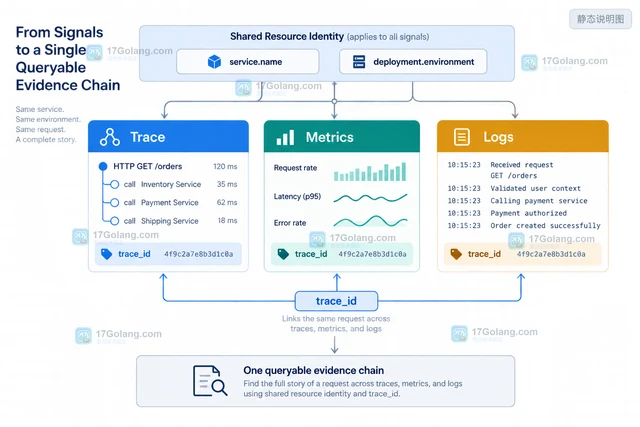Viewport: 640px width, 427px height.
Task: Click the Error rate sparkline
Action: click(370, 221)
